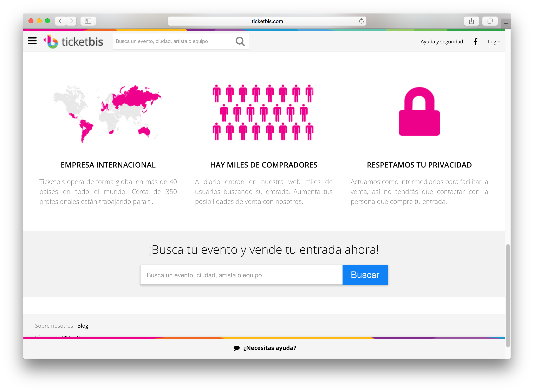Go back with Safari back arrow

[60, 21]
